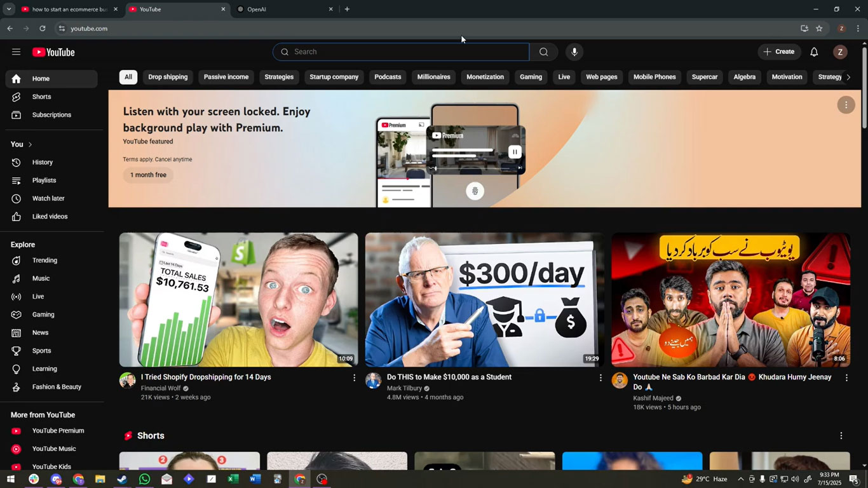Select the Supercar chip

(x=705, y=77)
